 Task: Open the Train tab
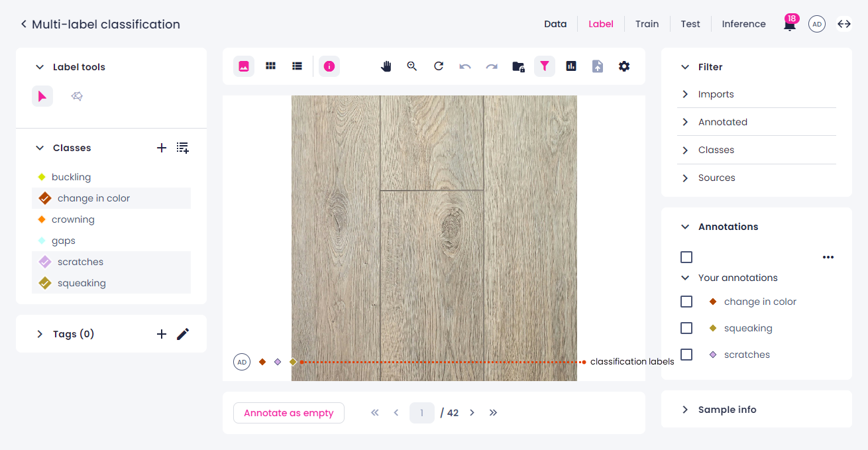click(x=647, y=24)
